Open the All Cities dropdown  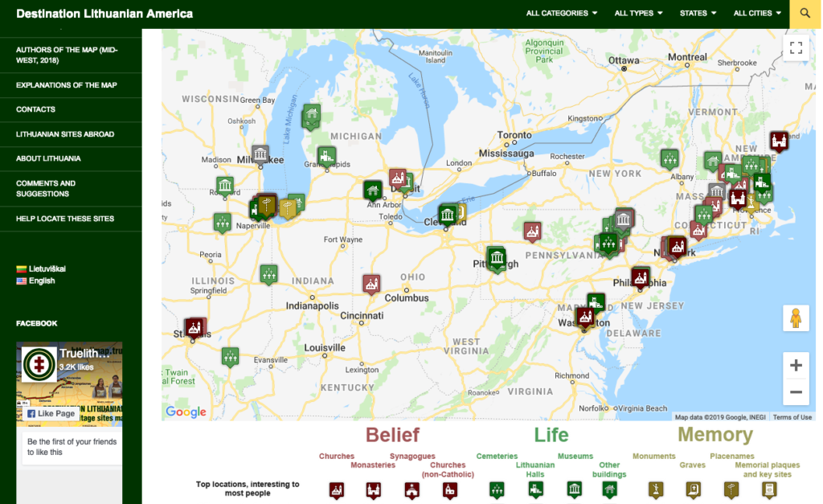(757, 14)
